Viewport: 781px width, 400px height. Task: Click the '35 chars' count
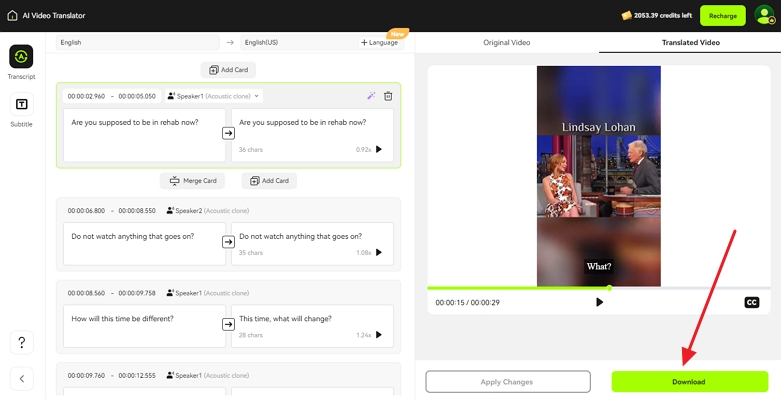(251, 253)
